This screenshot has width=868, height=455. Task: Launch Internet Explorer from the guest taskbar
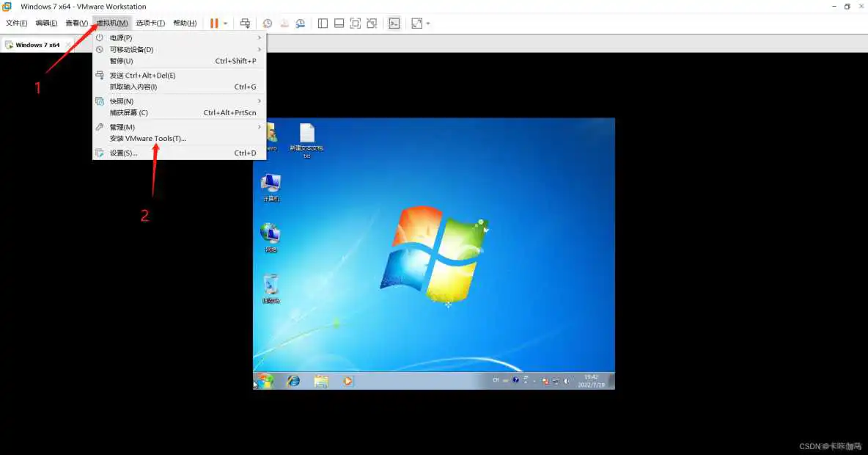pos(293,381)
